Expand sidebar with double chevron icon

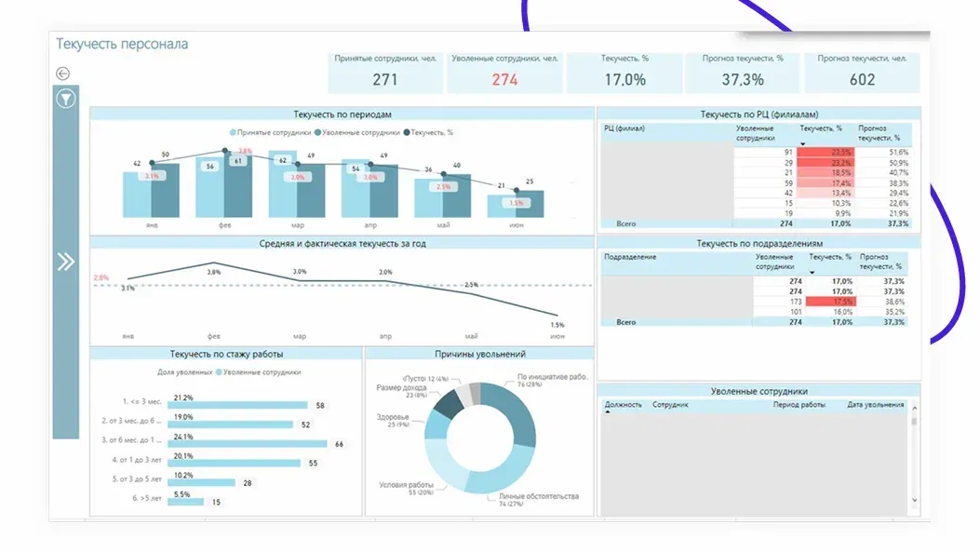(x=65, y=262)
